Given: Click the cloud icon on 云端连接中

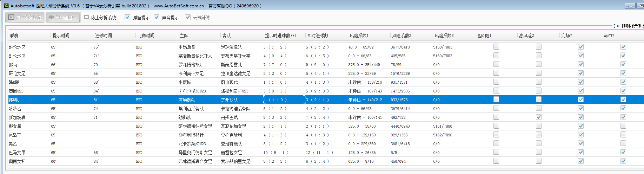Looking at the screenshot, I should [x=51, y=17].
